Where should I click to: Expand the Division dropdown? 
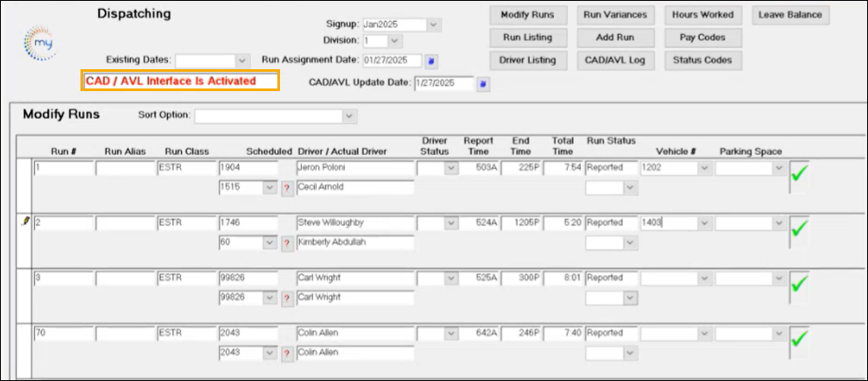click(395, 40)
